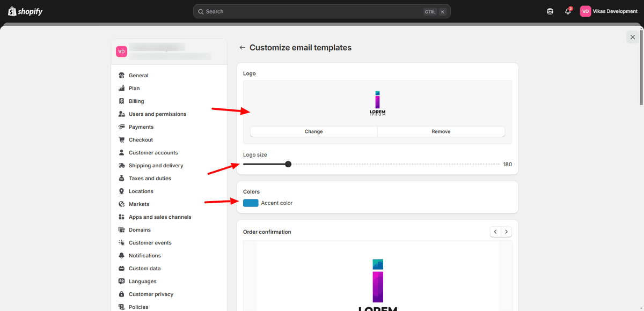Click the Shipping and delivery truck icon
The width and height of the screenshot is (644, 311).
[x=122, y=166]
